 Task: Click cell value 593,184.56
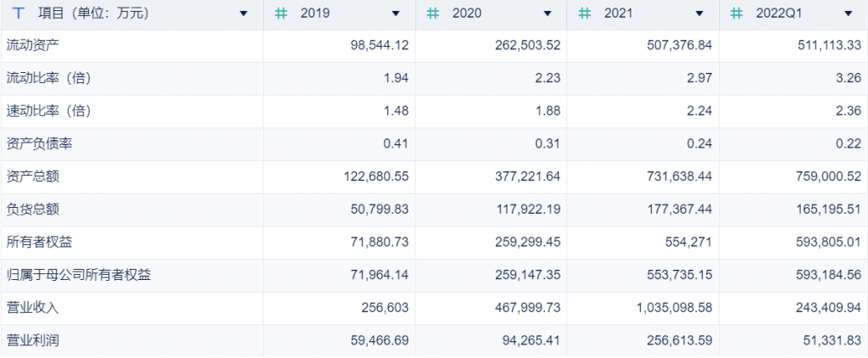(x=829, y=275)
